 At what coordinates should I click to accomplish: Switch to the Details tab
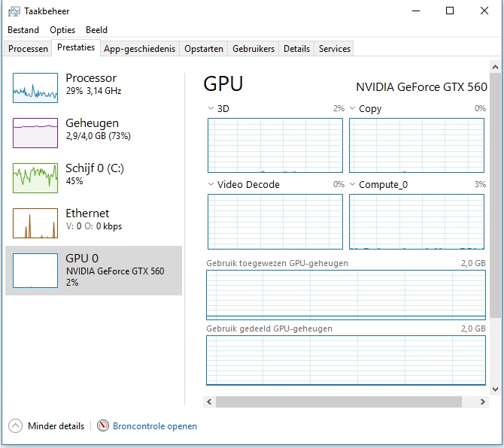pyautogui.click(x=296, y=49)
